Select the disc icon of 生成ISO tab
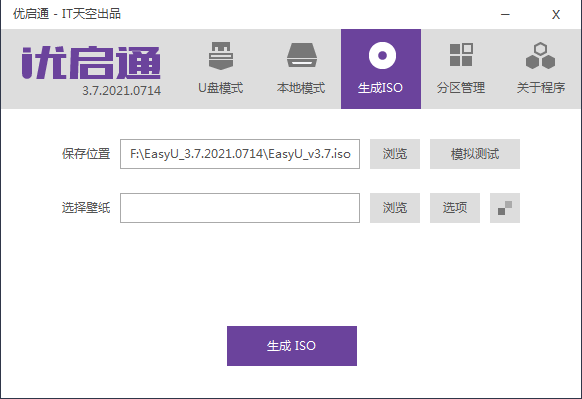Image resolution: width=582 pixels, height=399 pixels. tap(382, 56)
